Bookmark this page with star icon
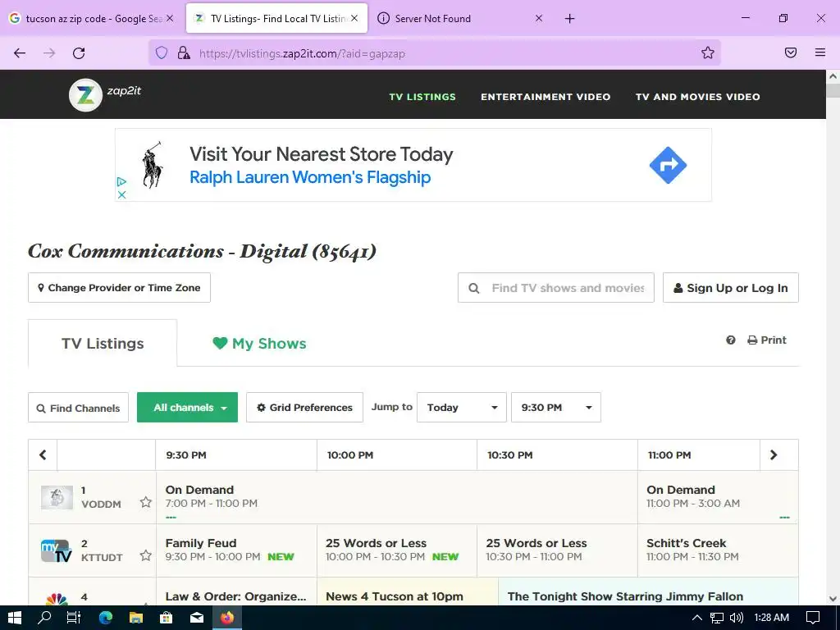Viewport: 840px width, 630px height. tap(708, 52)
